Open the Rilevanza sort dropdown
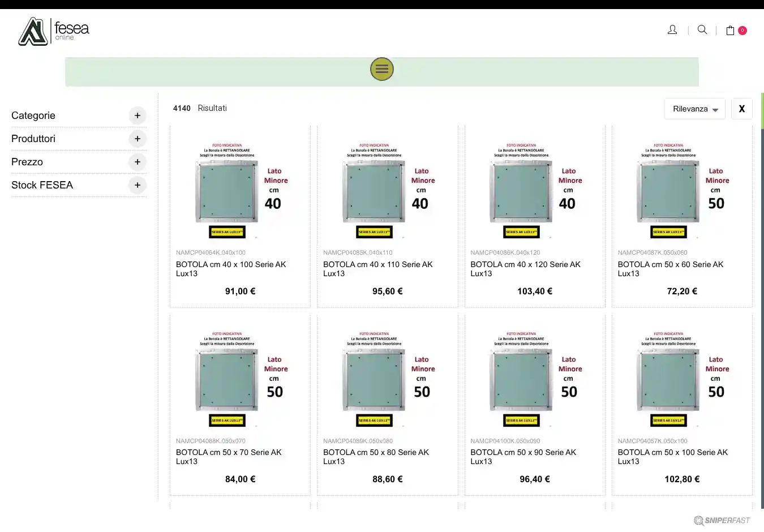 click(694, 109)
